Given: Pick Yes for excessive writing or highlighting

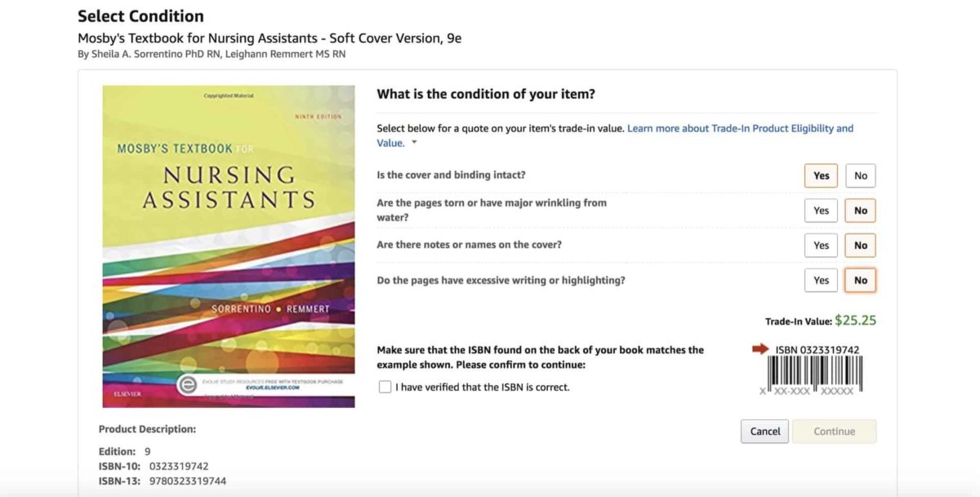Looking at the screenshot, I should (x=821, y=280).
